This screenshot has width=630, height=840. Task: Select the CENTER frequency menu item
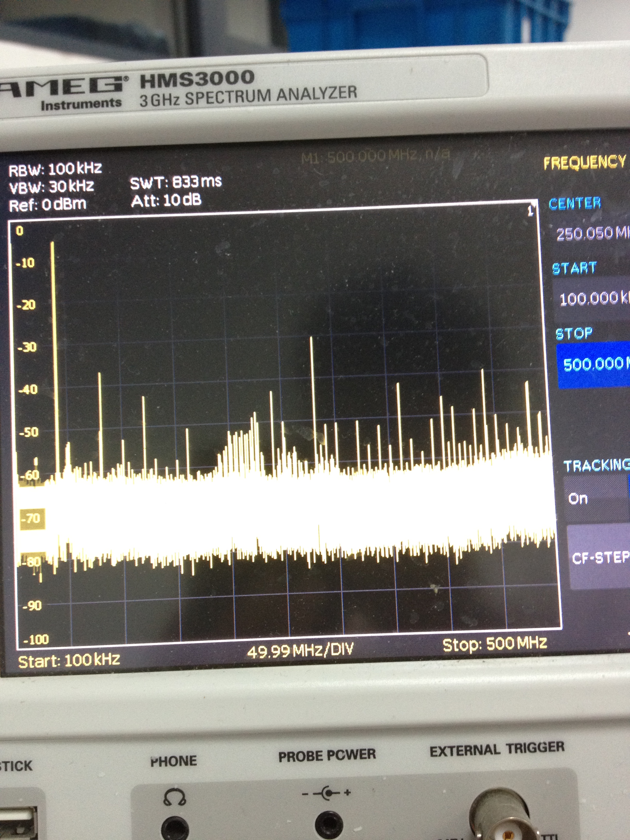[575, 203]
